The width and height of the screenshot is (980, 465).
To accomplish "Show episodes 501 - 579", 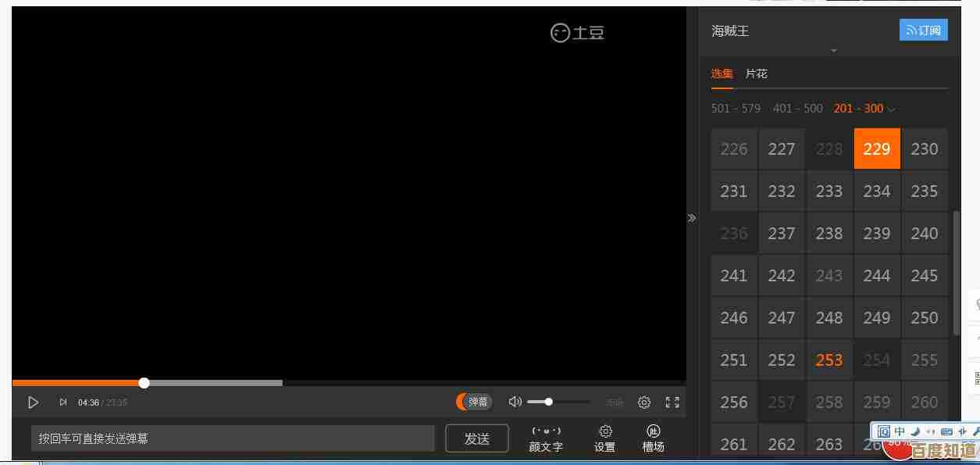I will pyautogui.click(x=735, y=109).
